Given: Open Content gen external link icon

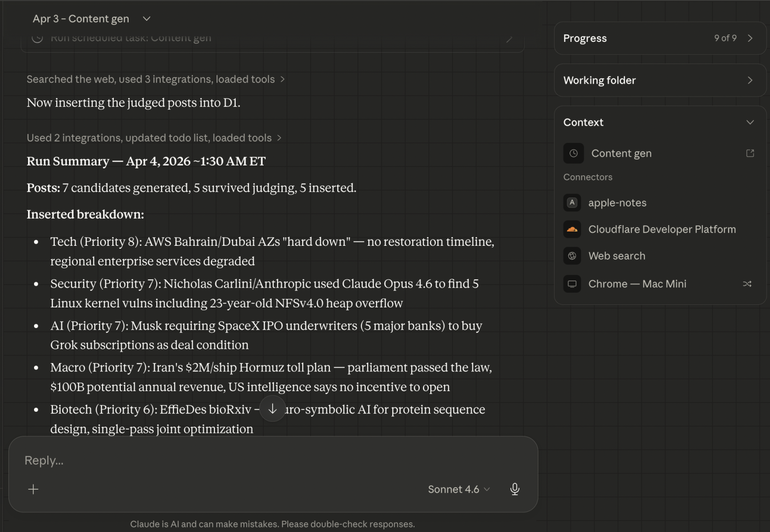Looking at the screenshot, I should point(750,153).
